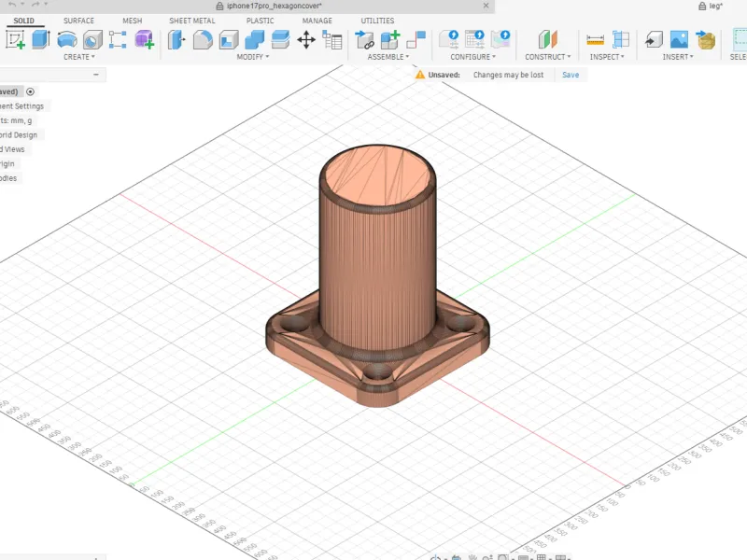747x560 pixels.
Task: Click the Insert Component link icon
Action: pos(365,39)
